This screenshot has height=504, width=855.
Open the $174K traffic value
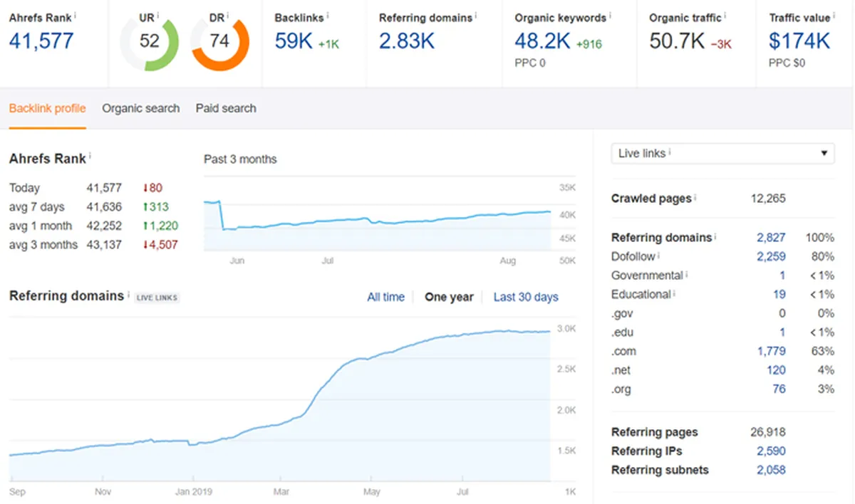tap(799, 41)
